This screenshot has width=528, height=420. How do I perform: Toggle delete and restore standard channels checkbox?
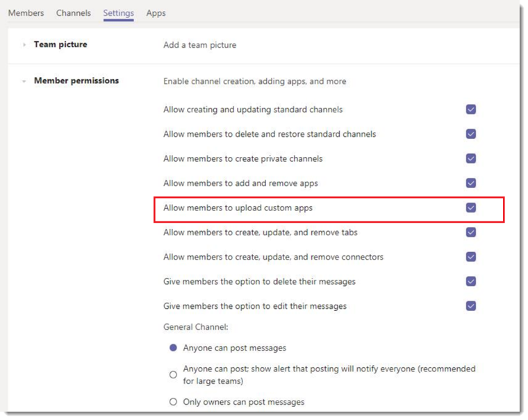tap(471, 134)
